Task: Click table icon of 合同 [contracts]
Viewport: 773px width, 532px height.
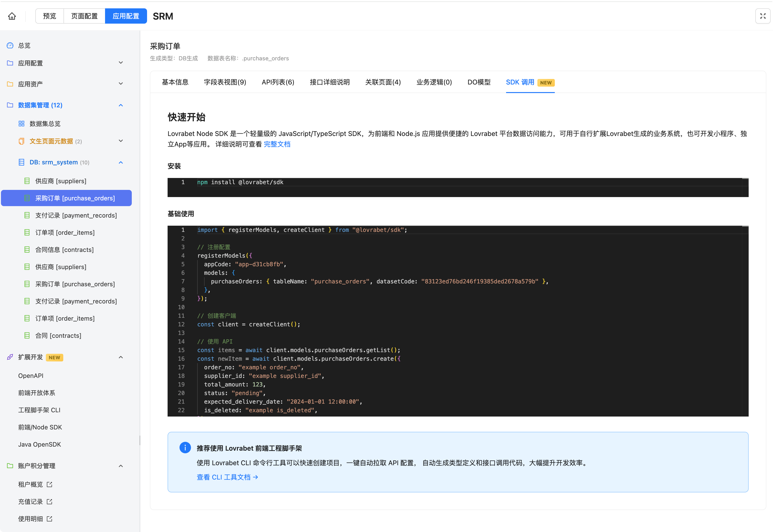Action: (x=27, y=336)
